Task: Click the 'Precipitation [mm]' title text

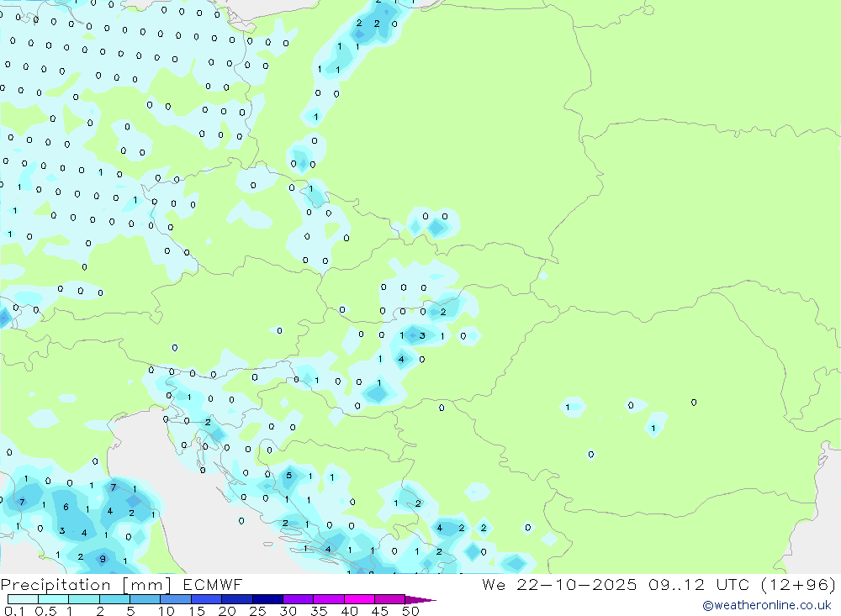Action: [x=86, y=585]
